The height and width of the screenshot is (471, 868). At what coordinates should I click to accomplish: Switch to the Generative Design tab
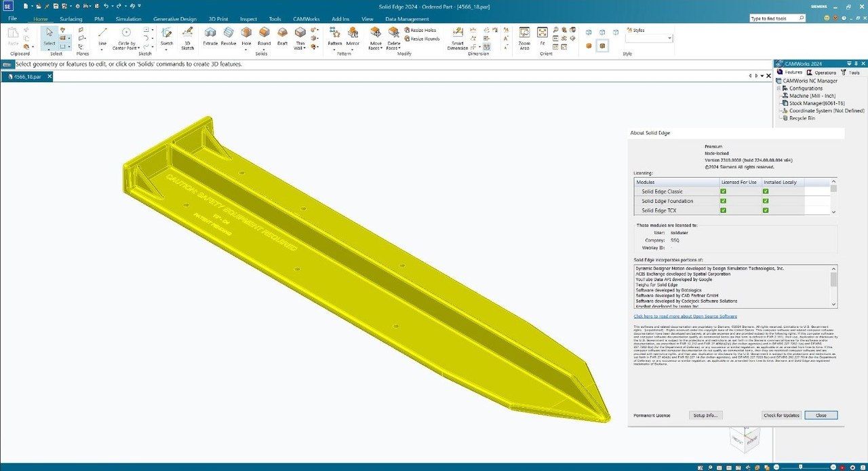click(175, 19)
